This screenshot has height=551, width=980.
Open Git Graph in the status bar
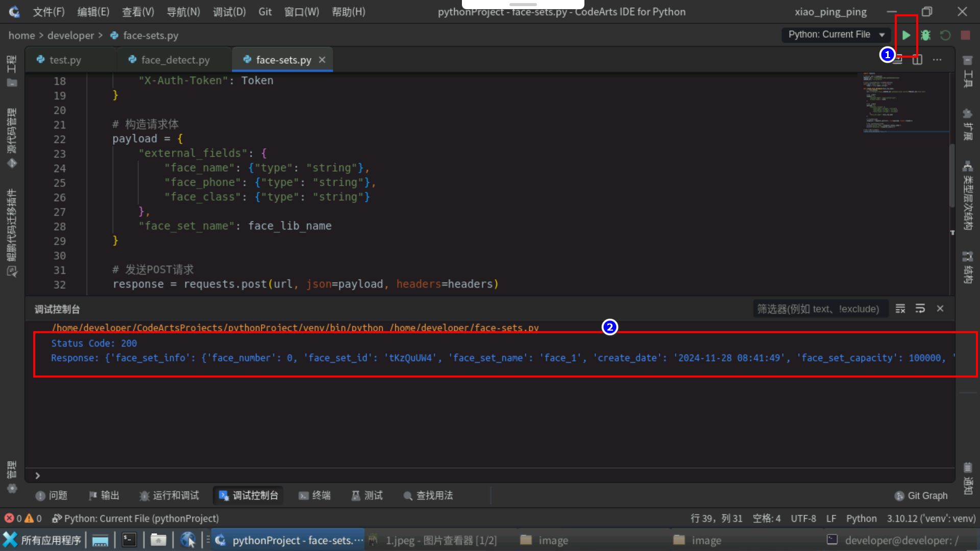(x=921, y=495)
